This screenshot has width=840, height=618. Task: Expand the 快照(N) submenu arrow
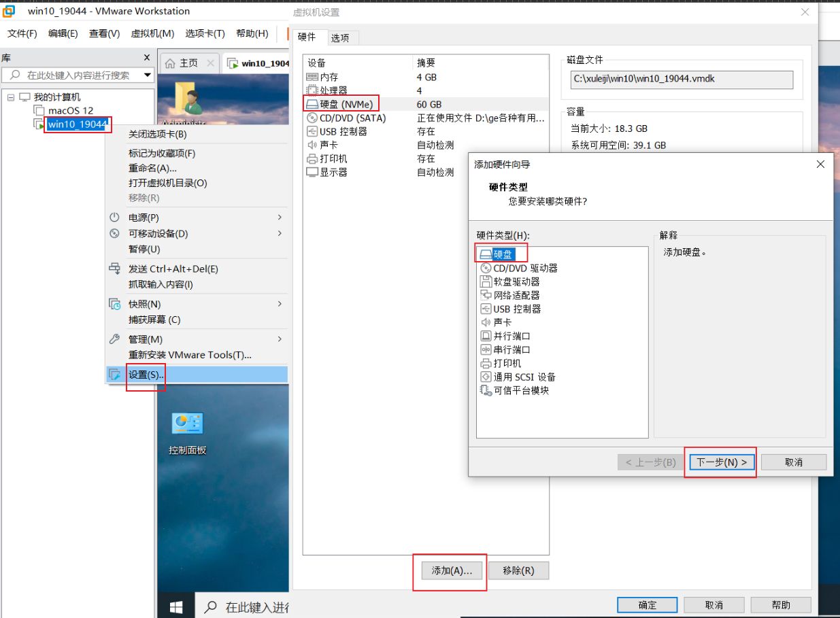point(280,304)
